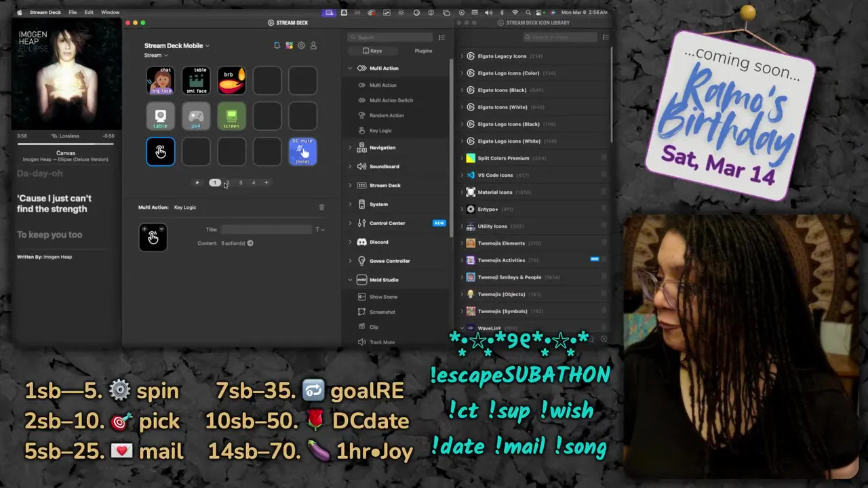Select the highlighted Key Logic hand key
This screenshot has height=488, width=868.
[161, 151]
